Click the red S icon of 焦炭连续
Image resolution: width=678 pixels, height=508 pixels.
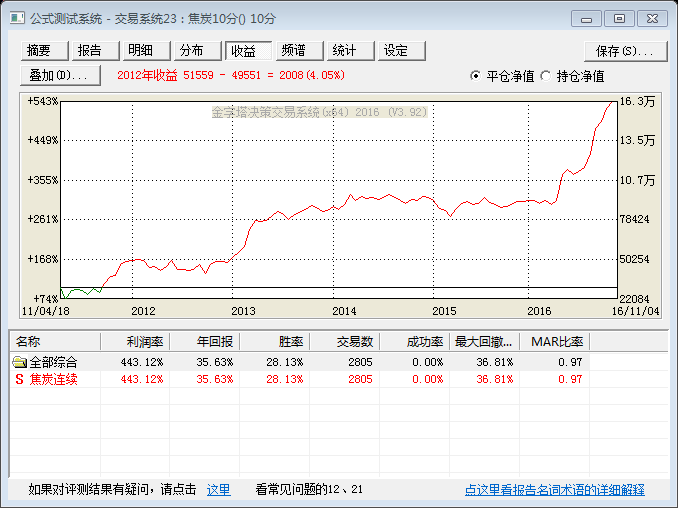click(x=19, y=379)
